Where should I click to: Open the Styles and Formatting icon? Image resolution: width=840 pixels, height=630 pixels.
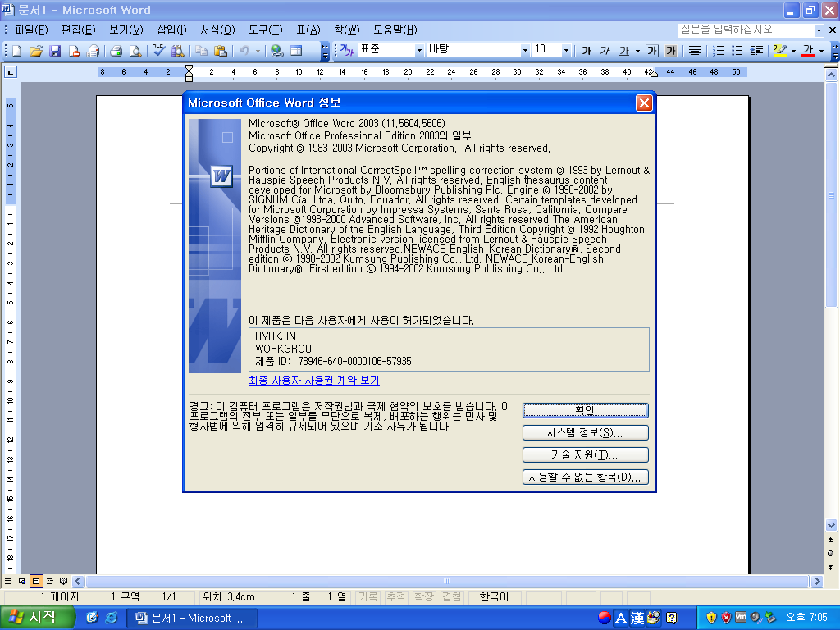click(347, 51)
